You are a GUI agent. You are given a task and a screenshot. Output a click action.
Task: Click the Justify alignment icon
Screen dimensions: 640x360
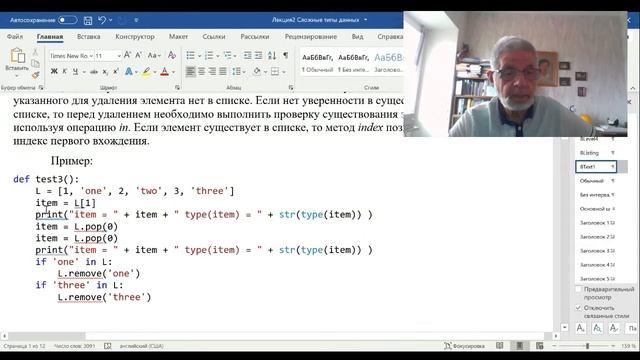223,72
